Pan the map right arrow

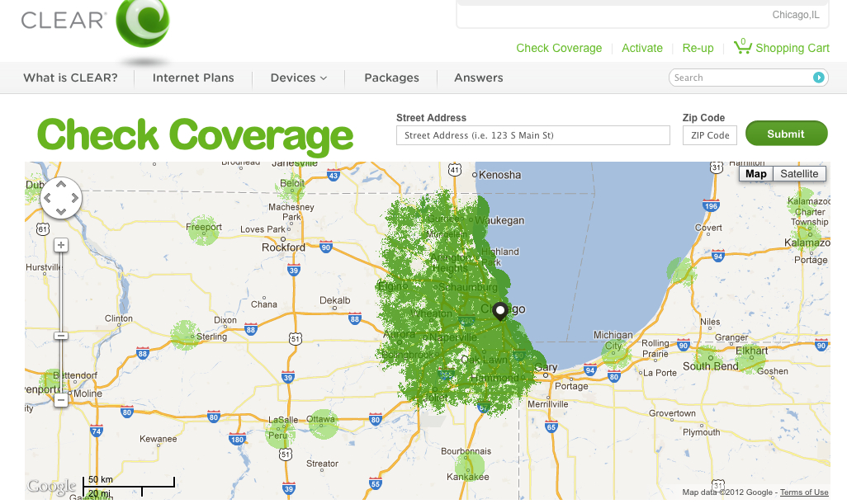(74, 198)
